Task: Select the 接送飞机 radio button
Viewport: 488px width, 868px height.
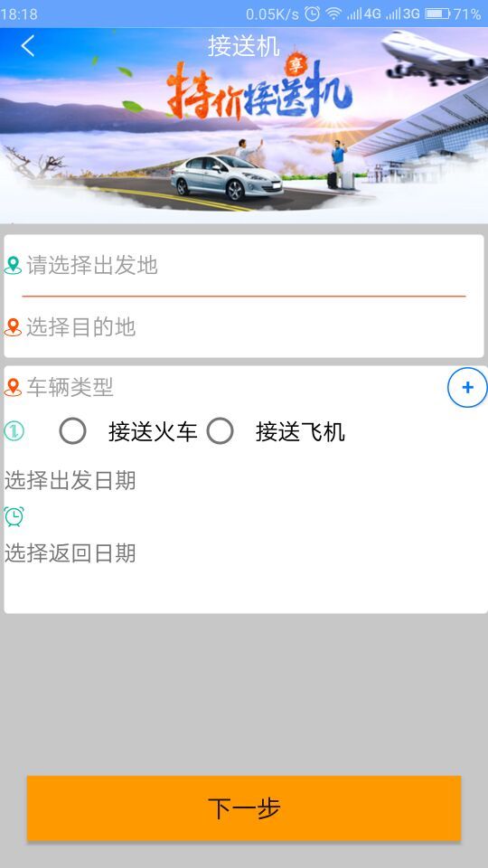Action: click(x=220, y=431)
